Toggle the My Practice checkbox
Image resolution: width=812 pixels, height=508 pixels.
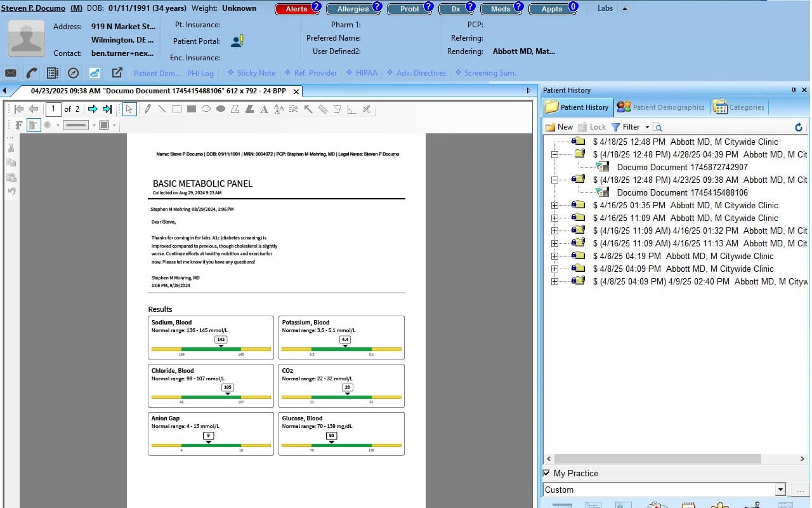[x=547, y=473]
